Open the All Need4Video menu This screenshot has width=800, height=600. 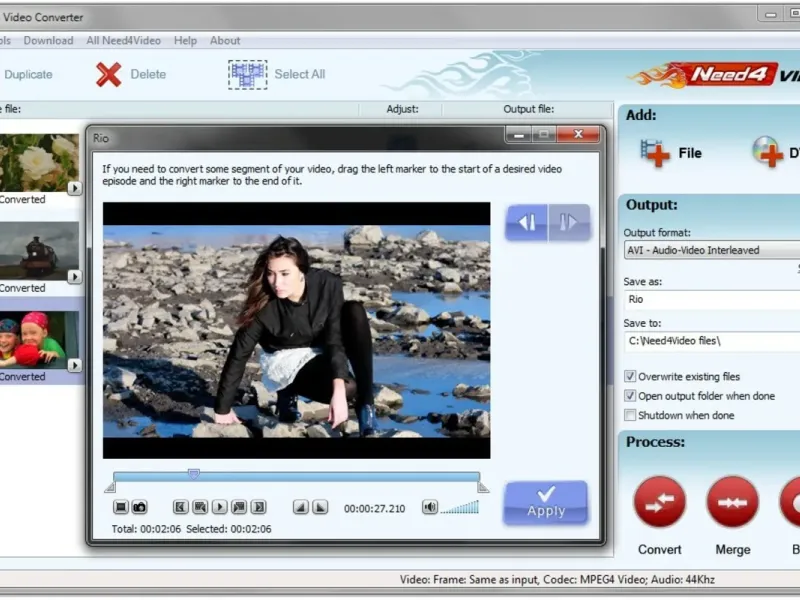[123, 41]
